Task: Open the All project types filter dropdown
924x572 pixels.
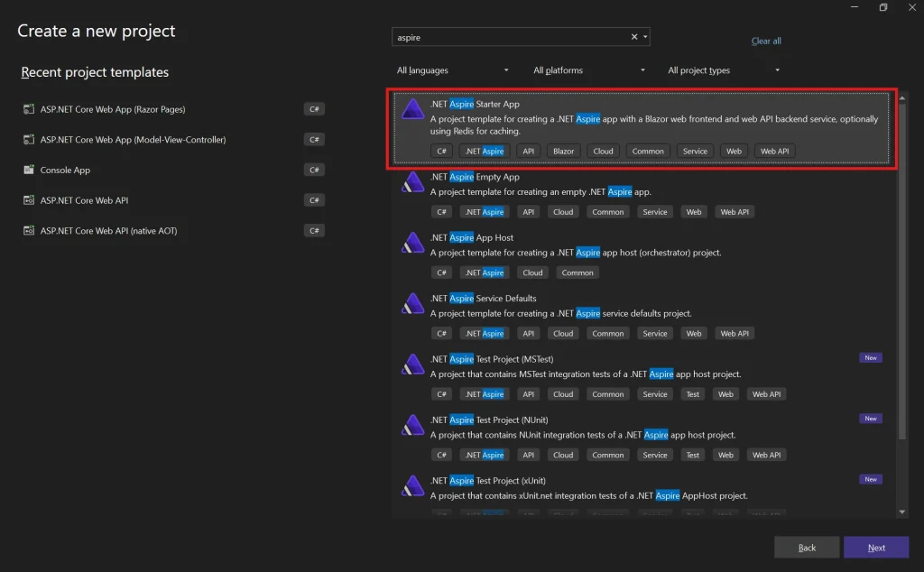Action: click(723, 70)
